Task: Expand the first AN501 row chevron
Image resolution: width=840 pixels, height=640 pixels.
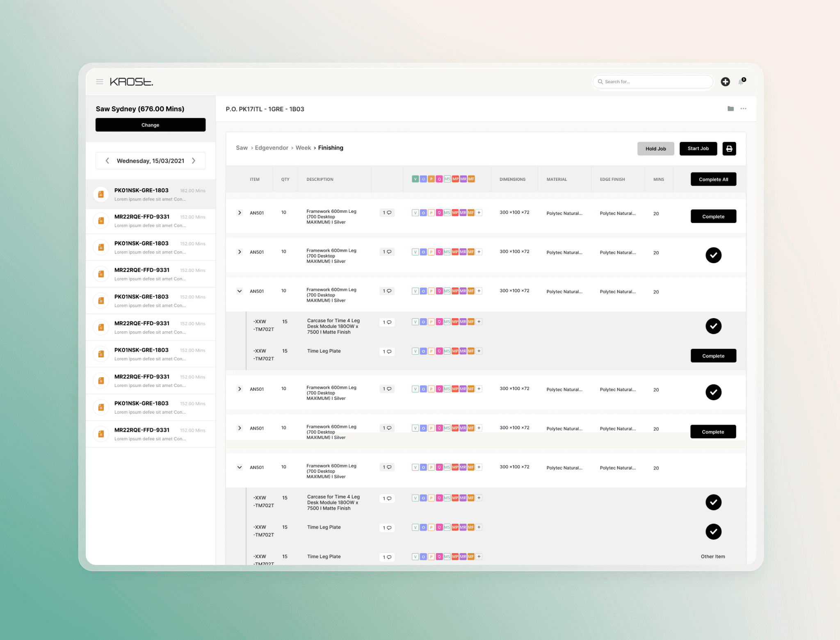Action: coord(240,213)
